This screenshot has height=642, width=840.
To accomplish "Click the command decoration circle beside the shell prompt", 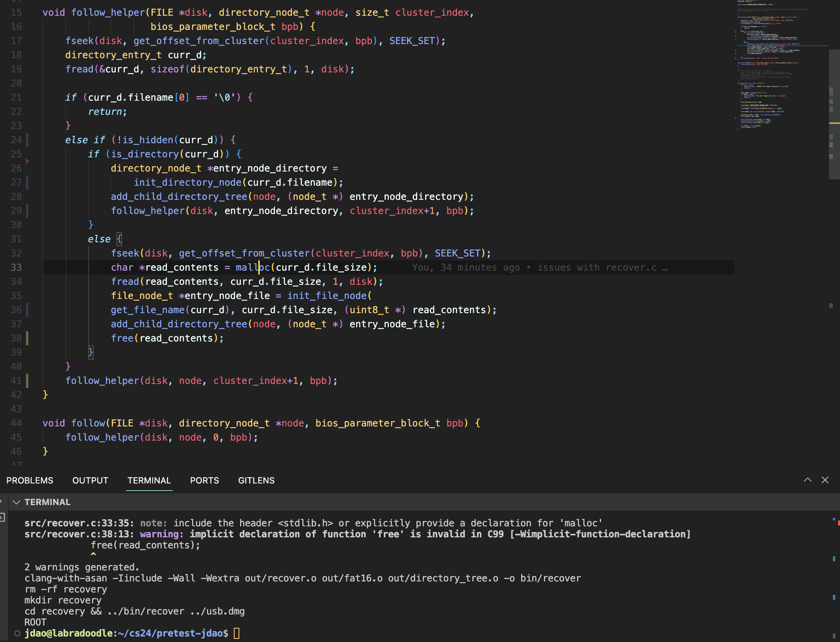I will [x=17, y=633].
